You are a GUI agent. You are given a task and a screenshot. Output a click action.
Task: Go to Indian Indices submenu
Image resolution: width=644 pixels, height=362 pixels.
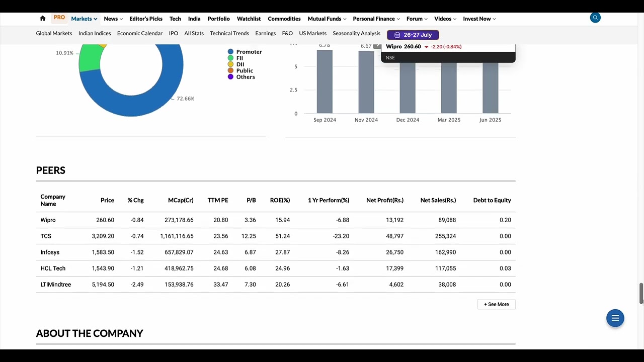[x=95, y=33]
